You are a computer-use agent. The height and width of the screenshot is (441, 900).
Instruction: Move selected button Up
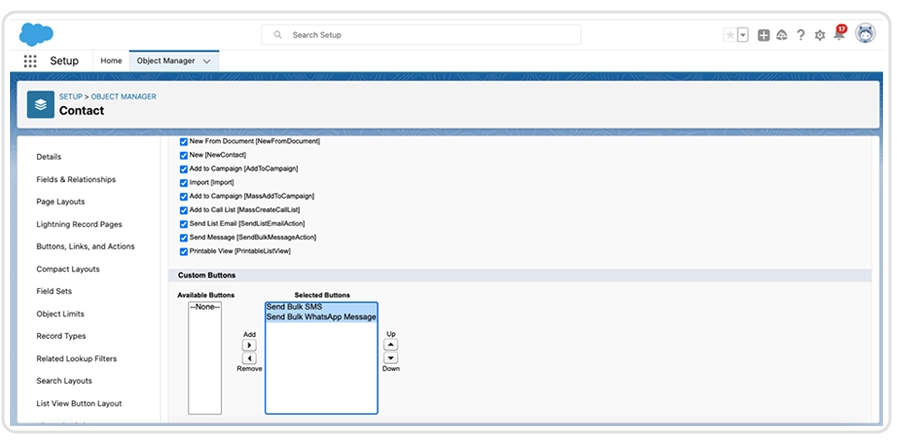(x=391, y=345)
